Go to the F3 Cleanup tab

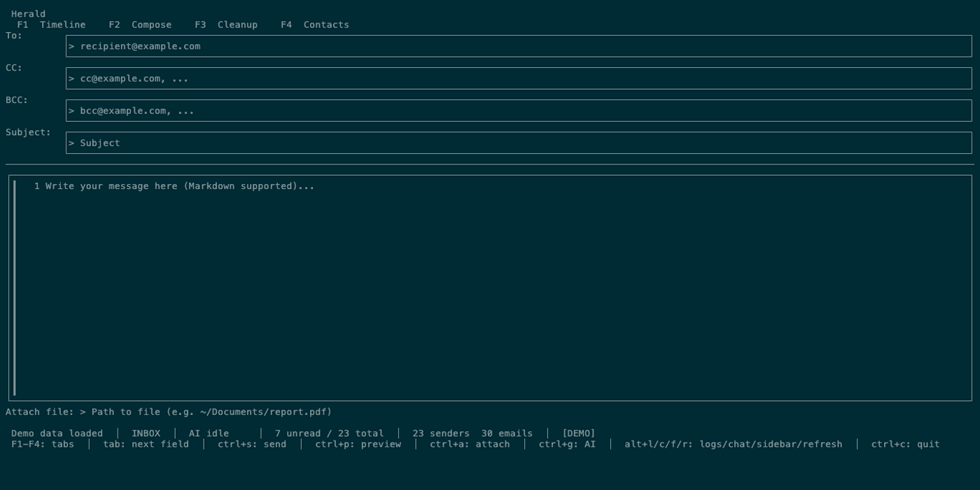coord(226,24)
